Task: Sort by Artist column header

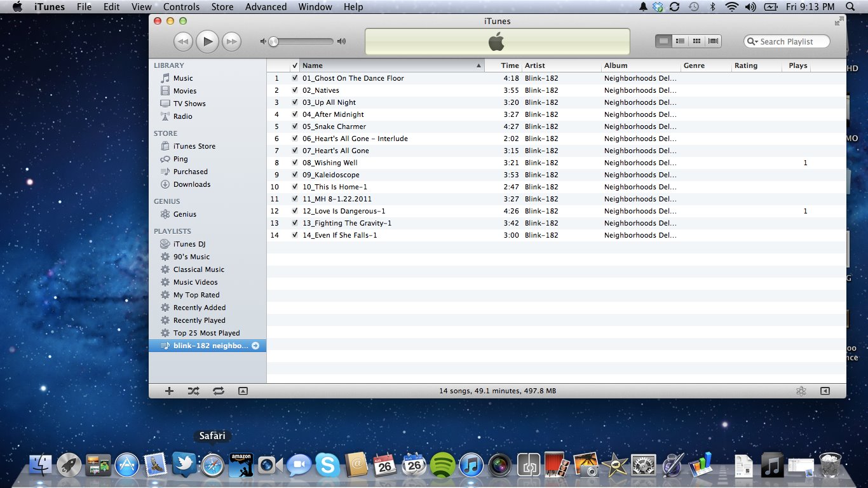Action: coord(562,65)
